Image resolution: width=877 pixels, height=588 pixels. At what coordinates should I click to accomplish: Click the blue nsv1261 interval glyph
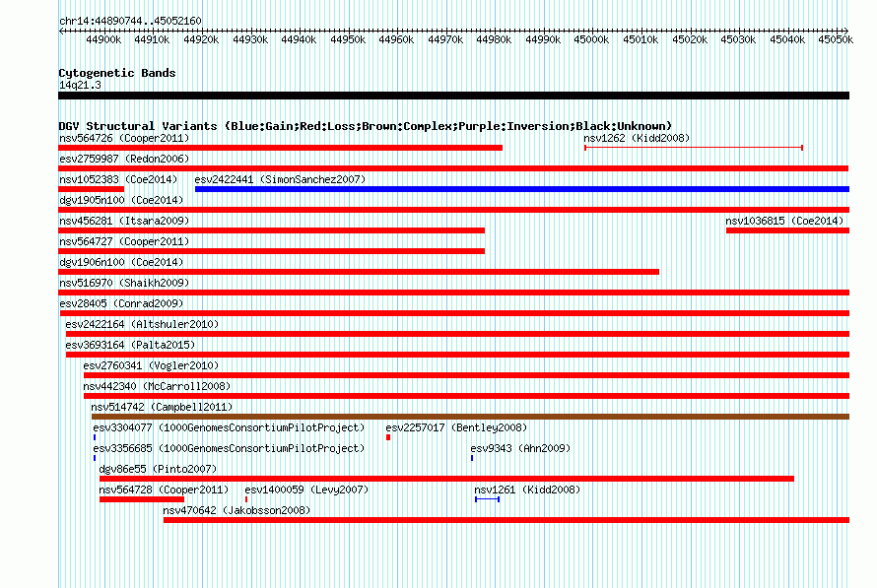(x=487, y=499)
